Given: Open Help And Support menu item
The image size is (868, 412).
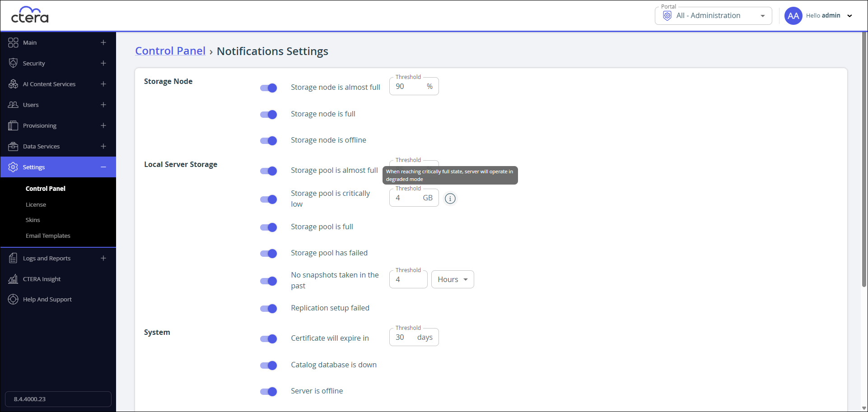Looking at the screenshot, I should (x=47, y=299).
